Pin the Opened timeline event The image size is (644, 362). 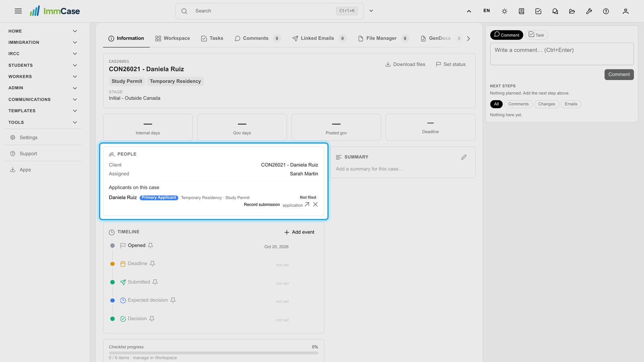coord(151,245)
